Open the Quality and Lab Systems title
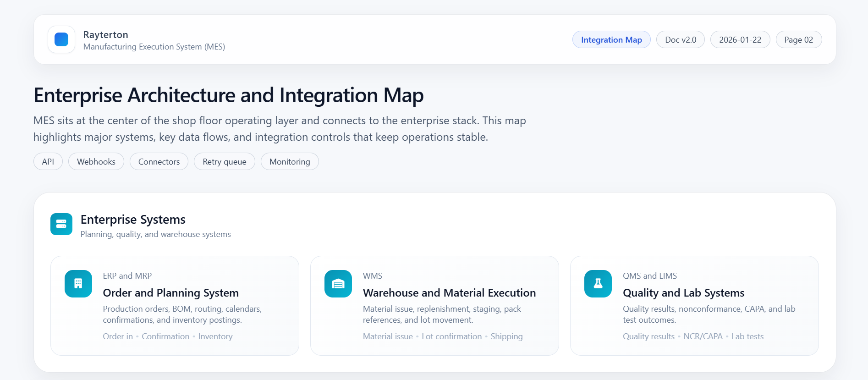868x380 pixels. 683,293
